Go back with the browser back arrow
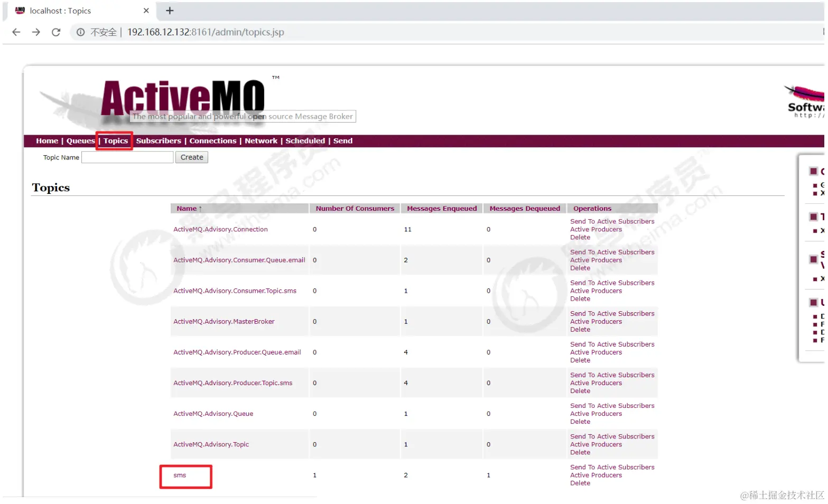 [x=16, y=32]
